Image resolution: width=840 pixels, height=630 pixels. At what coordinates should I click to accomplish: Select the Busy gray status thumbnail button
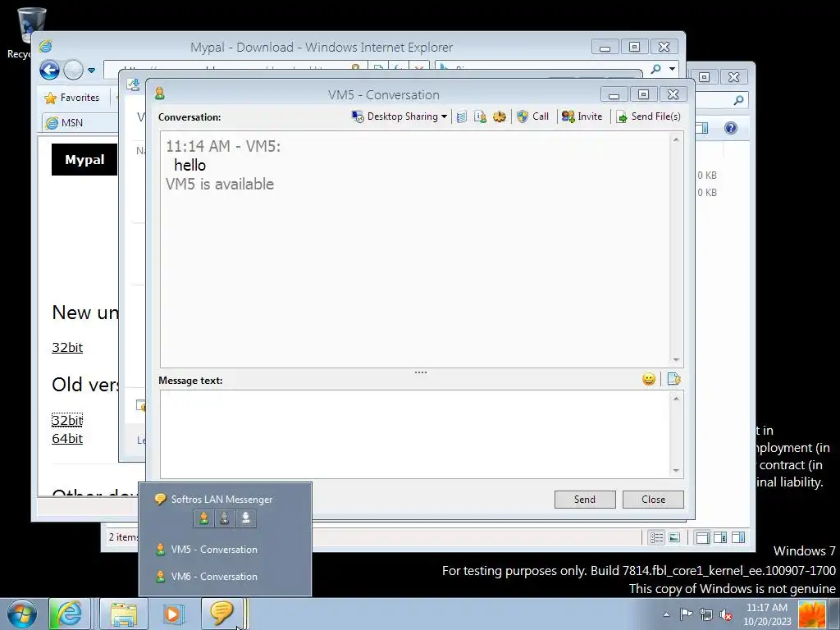coord(225,518)
